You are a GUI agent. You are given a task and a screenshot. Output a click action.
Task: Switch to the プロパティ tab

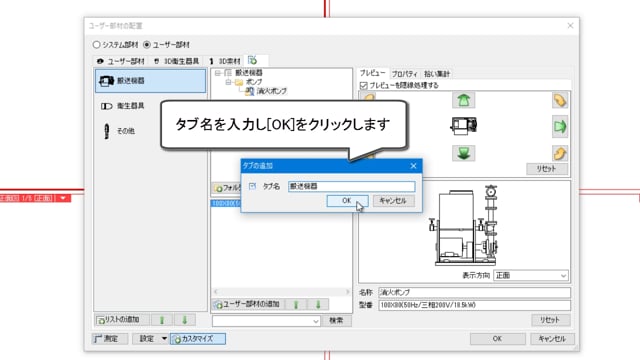tap(404, 74)
